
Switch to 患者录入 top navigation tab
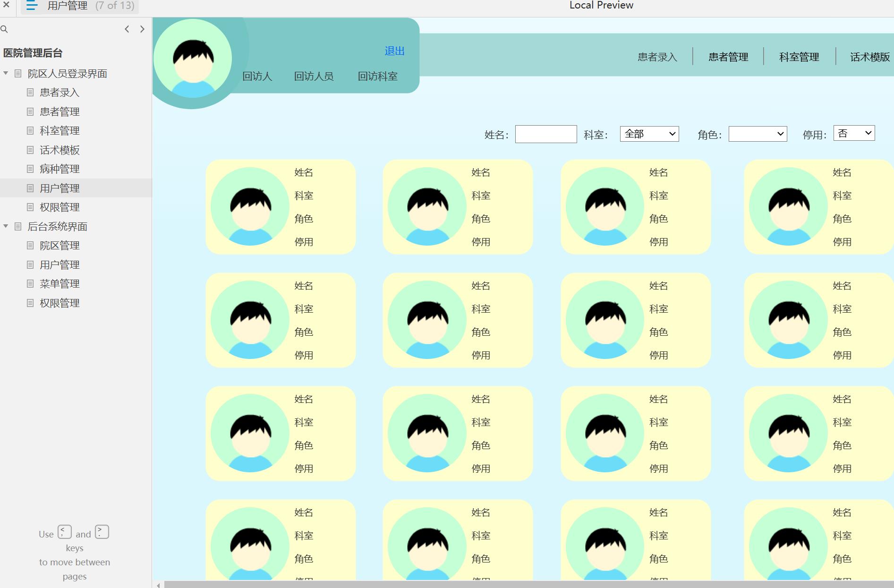click(x=657, y=57)
